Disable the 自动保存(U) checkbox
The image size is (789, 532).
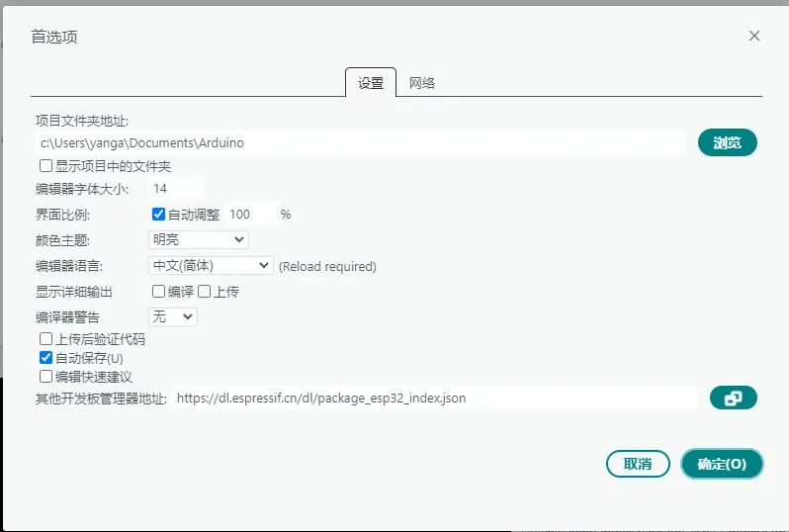(45, 358)
